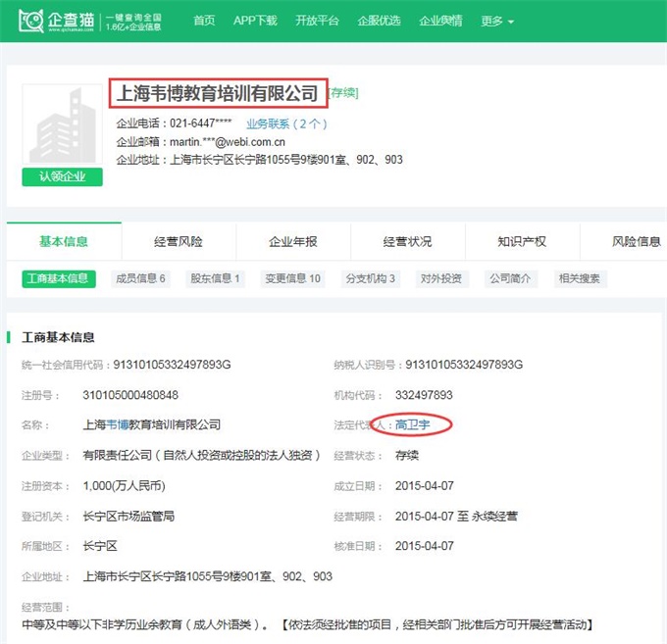The image size is (667, 644).
Task: Select the 分支机构 3 sub-tab
Action: 371,278
